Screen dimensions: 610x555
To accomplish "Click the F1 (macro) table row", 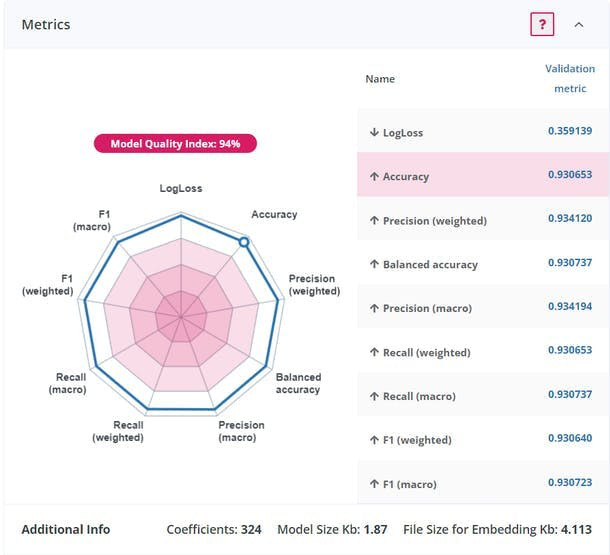I will point(480,484).
